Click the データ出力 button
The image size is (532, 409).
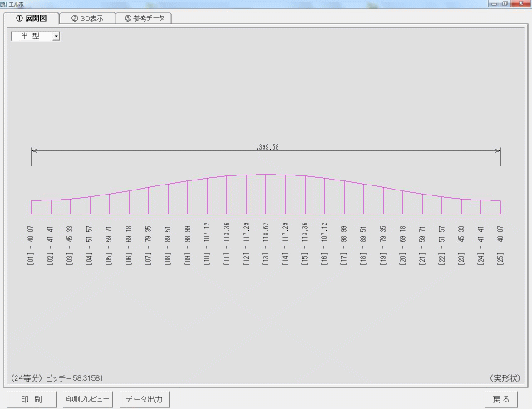click(x=144, y=399)
